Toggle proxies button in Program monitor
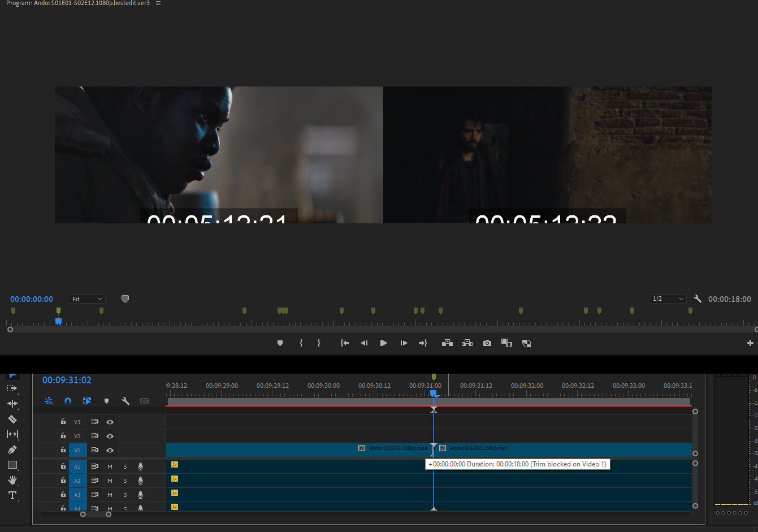 (526, 343)
